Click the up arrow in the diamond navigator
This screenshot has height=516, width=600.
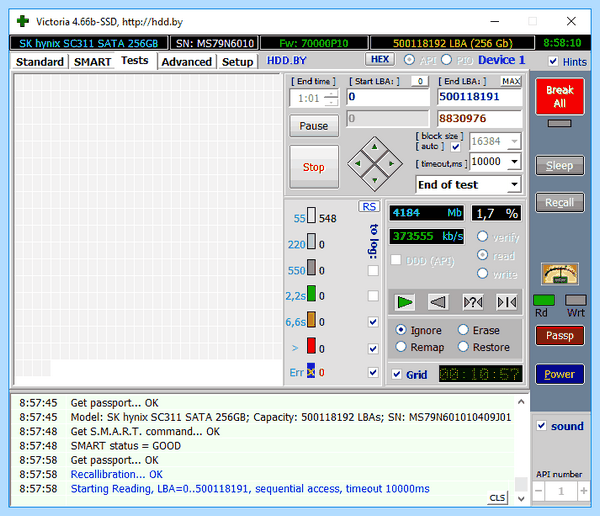click(x=375, y=147)
